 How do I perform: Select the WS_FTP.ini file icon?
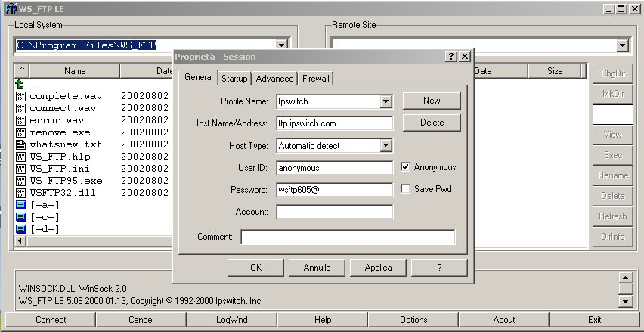pos(20,169)
